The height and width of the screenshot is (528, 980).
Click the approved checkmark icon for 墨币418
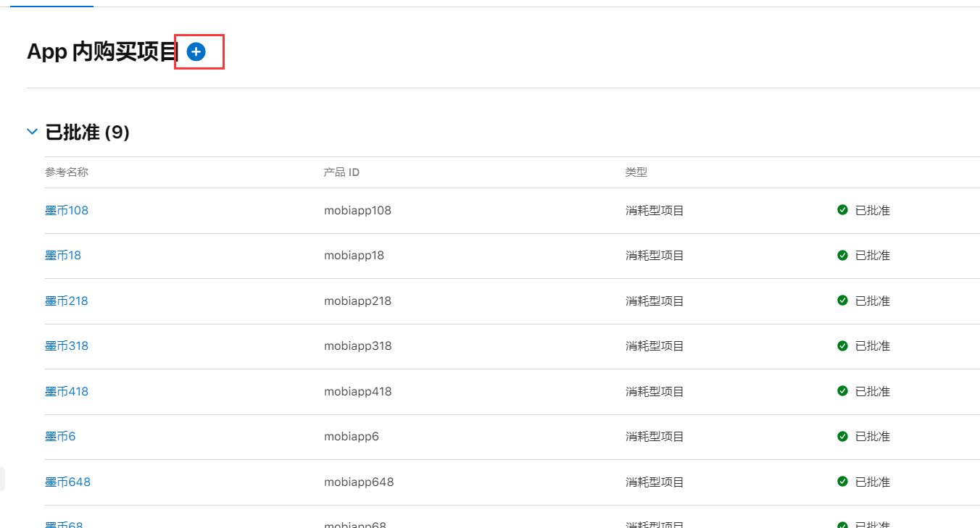pos(842,391)
